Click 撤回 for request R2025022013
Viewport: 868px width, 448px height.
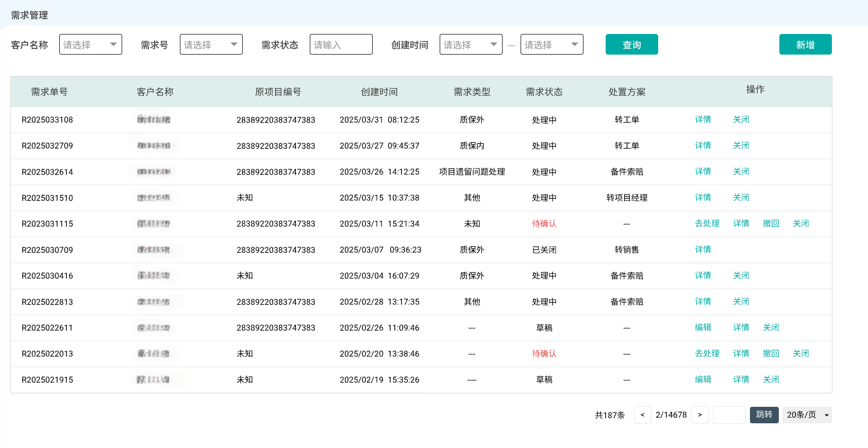[771, 354]
